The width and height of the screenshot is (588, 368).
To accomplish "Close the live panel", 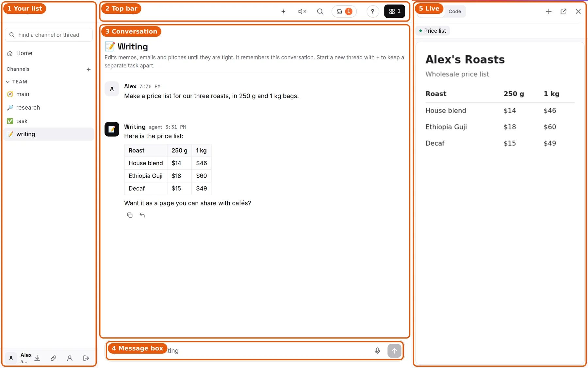I will [x=578, y=11].
